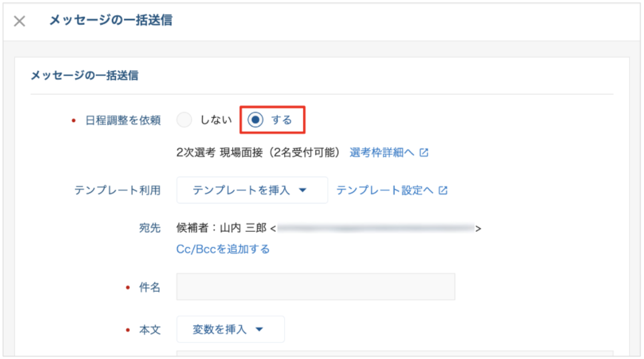Go to テンプレート設定へ link
This screenshot has height=359, width=644.
384,190
